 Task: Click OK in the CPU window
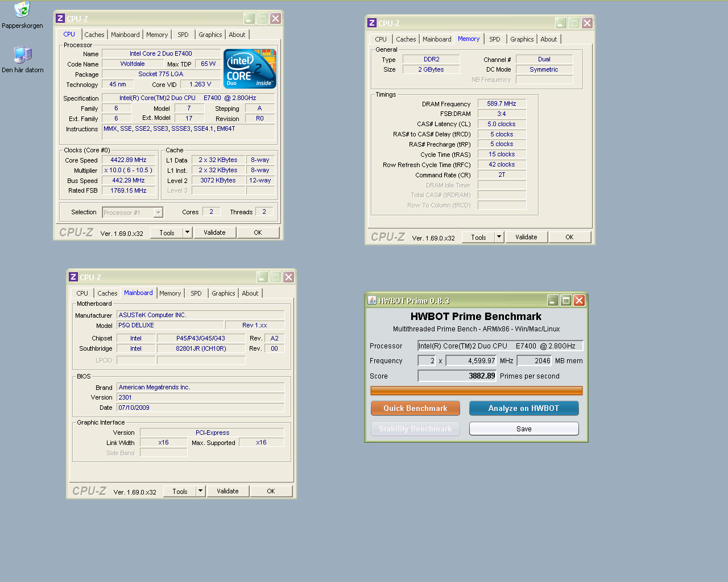[258, 232]
